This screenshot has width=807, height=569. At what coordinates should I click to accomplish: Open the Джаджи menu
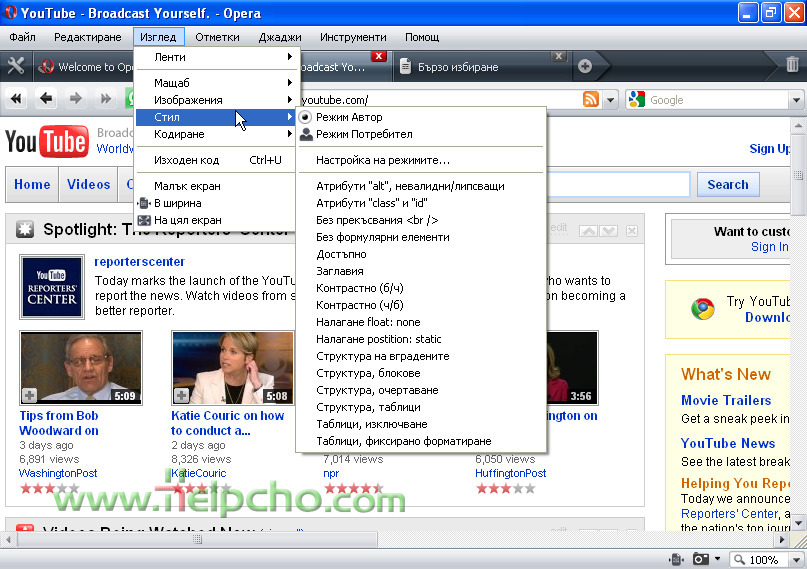280,37
